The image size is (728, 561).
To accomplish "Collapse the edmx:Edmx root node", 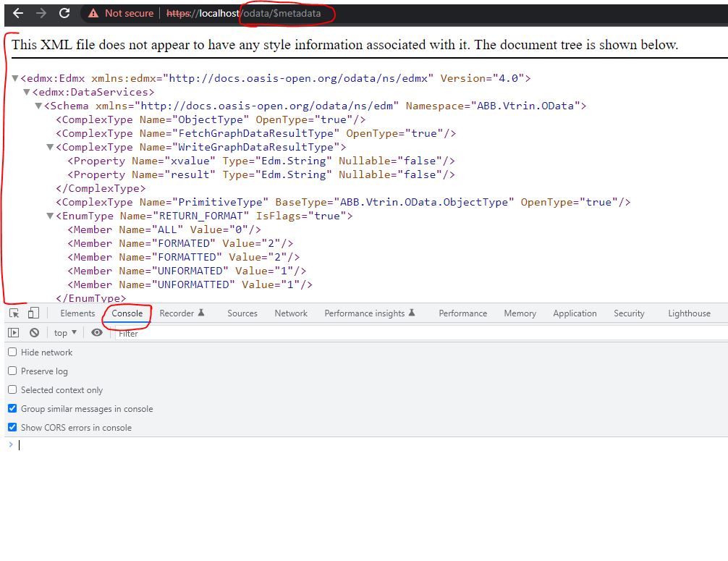I will 15,78.
